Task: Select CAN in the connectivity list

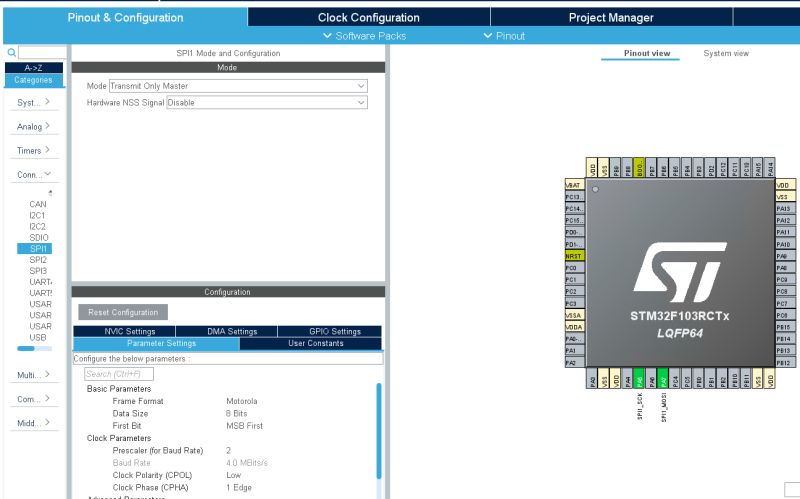Action: pyautogui.click(x=38, y=204)
